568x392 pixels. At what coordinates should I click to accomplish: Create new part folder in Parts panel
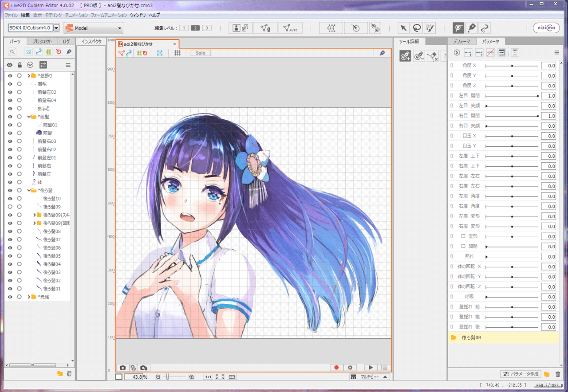click(60, 374)
